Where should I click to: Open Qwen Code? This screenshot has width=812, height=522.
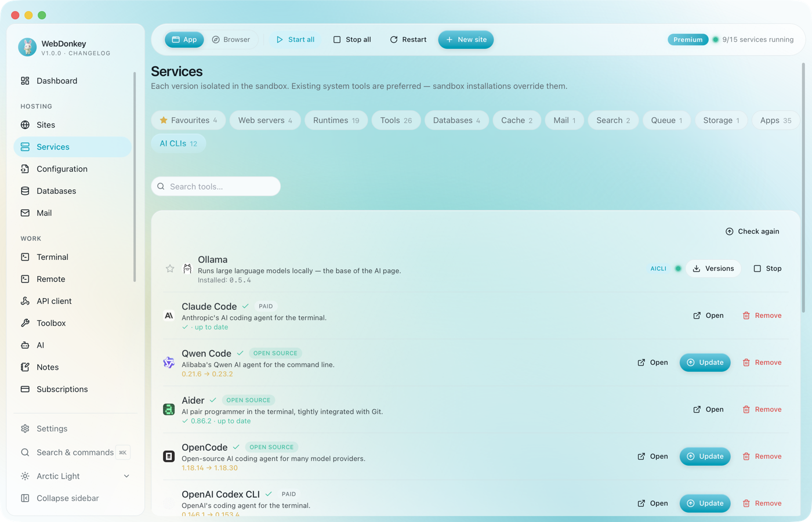click(652, 362)
